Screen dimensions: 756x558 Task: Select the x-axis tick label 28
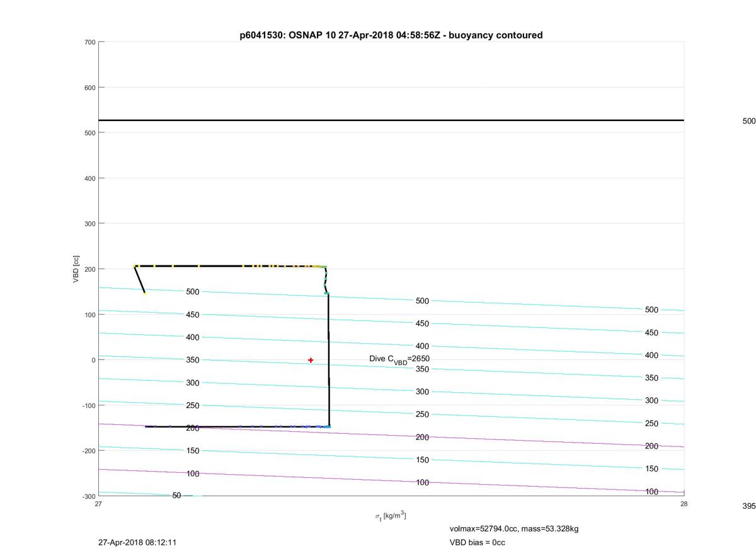tap(684, 504)
